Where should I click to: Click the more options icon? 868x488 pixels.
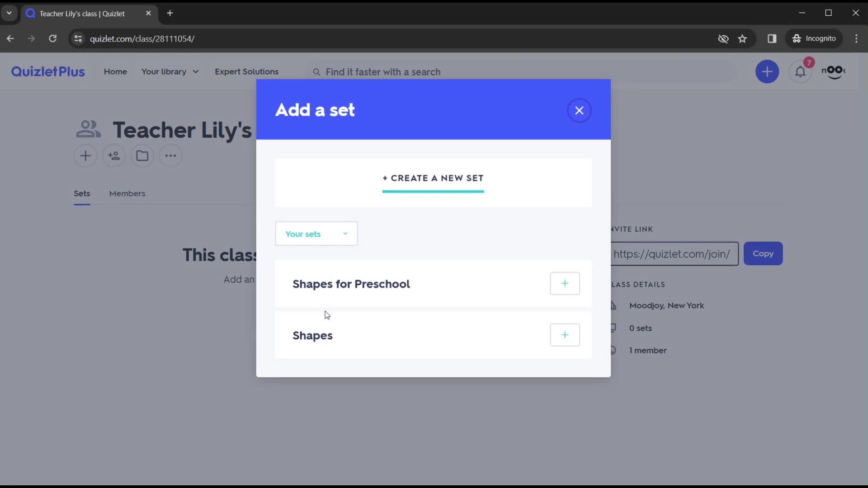[x=170, y=156]
